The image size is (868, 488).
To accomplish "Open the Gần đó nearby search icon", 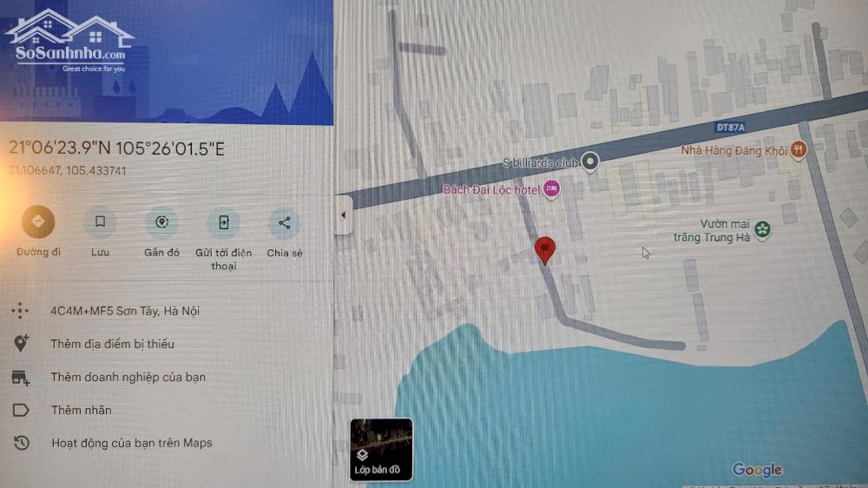I will pos(161,222).
